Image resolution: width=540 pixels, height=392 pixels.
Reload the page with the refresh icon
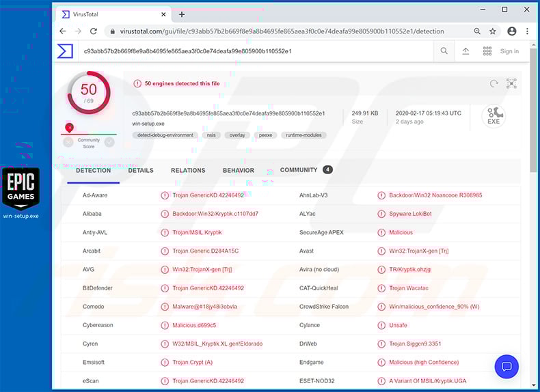point(94,31)
